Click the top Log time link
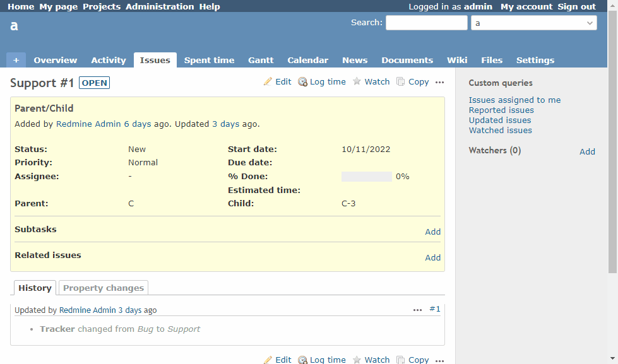The height and width of the screenshot is (364, 618). (328, 81)
